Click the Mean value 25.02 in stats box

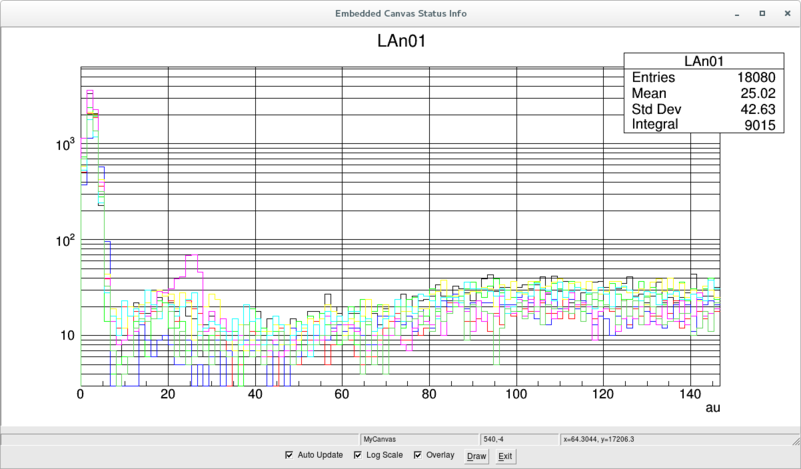757,93
